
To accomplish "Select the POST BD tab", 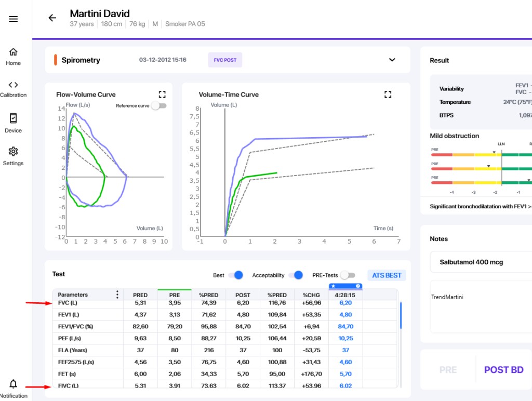I will coord(503,370).
